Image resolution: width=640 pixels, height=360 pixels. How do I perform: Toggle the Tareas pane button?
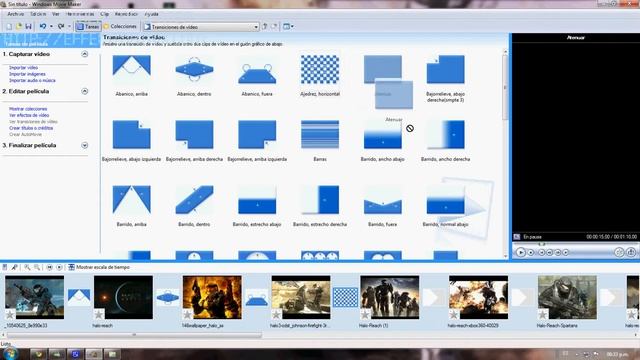88,27
